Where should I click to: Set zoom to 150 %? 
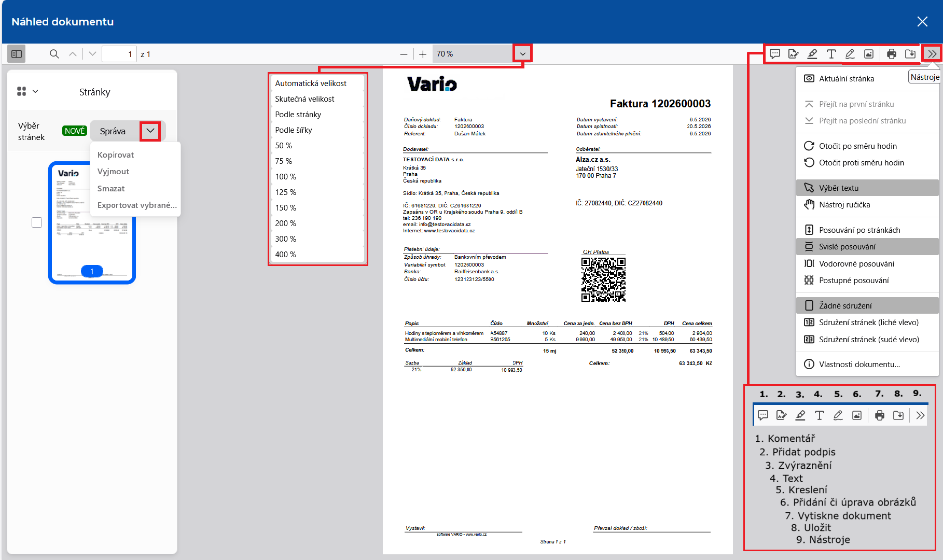pyautogui.click(x=317, y=207)
